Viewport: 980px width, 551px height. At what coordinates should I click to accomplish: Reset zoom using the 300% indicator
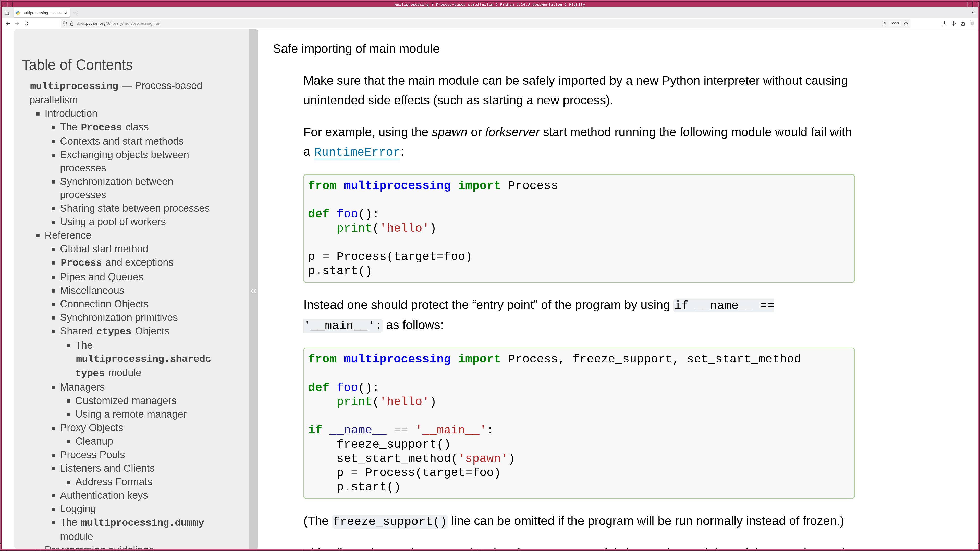(x=895, y=23)
